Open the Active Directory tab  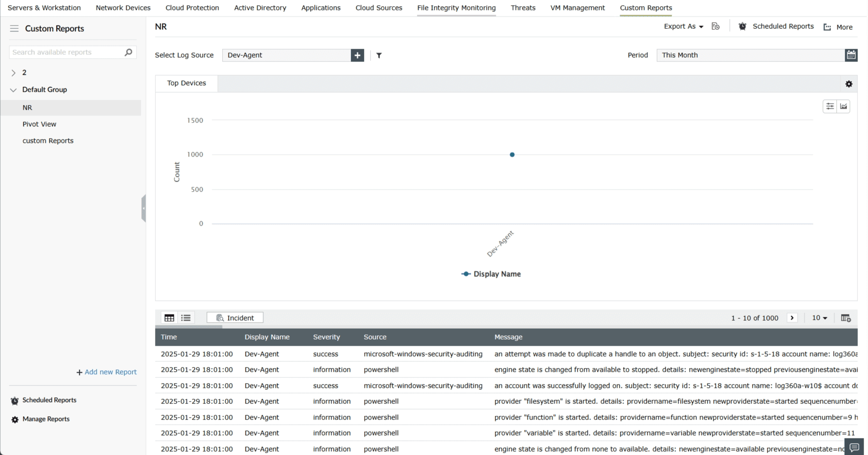260,8
